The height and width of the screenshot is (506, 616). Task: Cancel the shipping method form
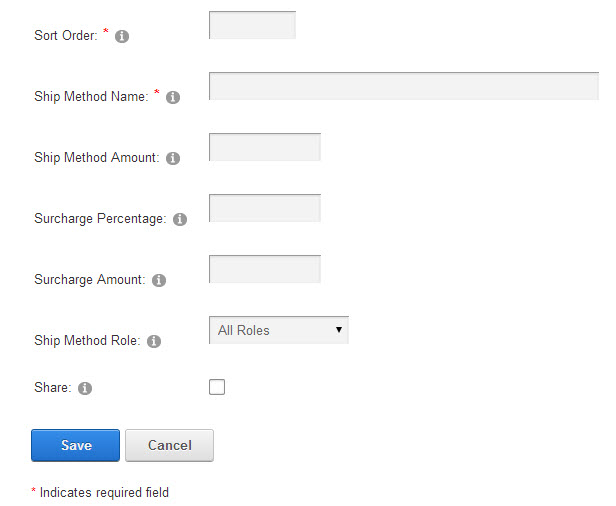(169, 445)
